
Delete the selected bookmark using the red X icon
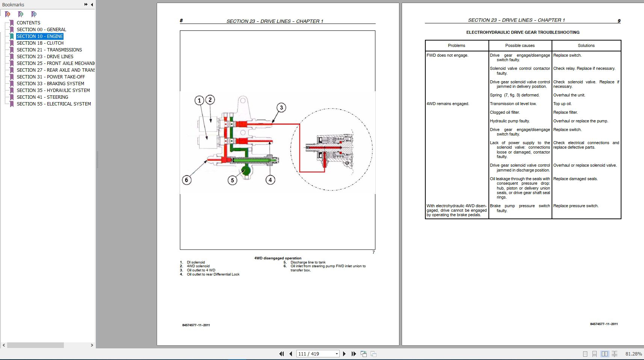(x=6, y=14)
